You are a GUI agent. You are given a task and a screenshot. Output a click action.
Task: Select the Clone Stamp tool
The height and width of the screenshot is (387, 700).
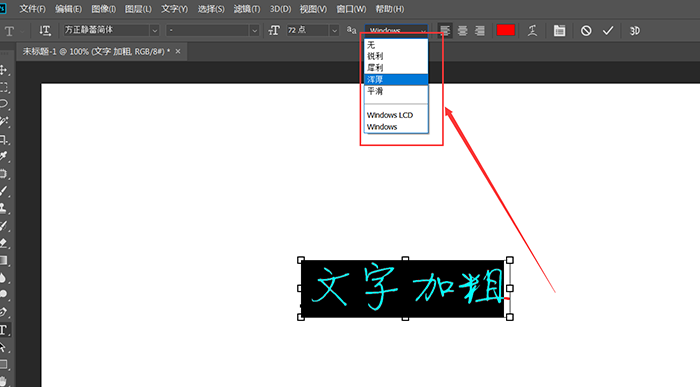[x=4, y=208]
